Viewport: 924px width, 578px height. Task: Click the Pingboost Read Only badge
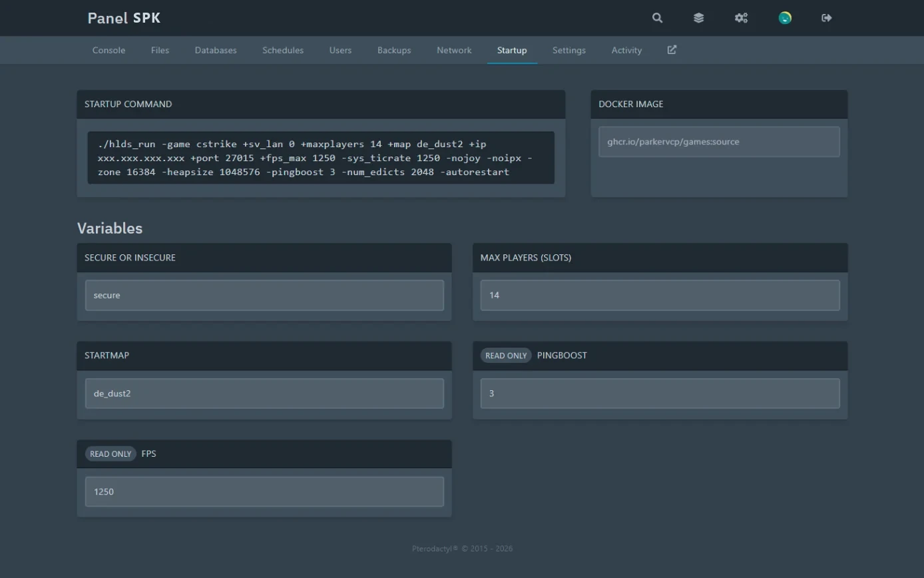point(506,356)
